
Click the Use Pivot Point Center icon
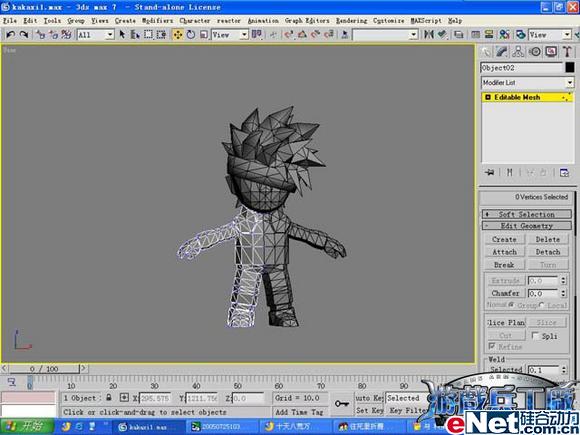[257, 35]
